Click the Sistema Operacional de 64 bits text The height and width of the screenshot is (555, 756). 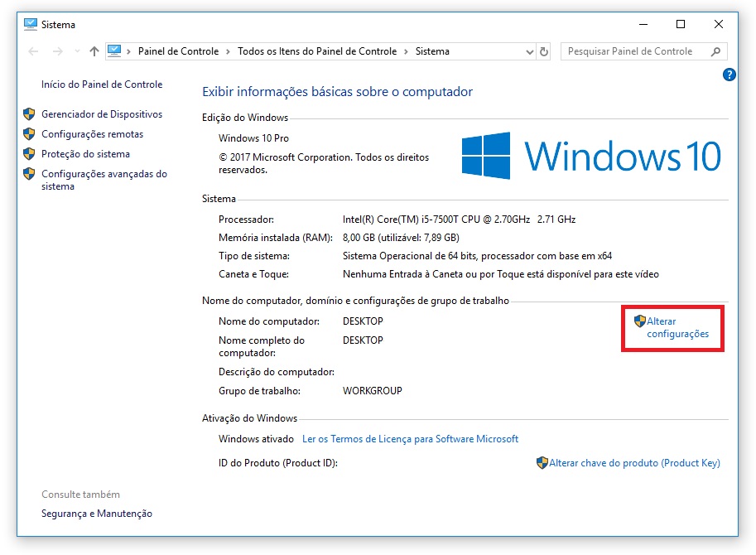[x=477, y=256]
